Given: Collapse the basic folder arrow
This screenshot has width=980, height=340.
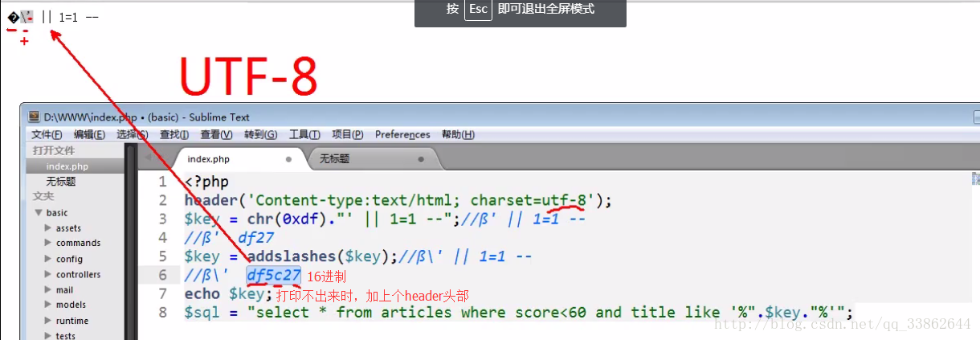Looking at the screenshot, I should click(x=37, y=213).
